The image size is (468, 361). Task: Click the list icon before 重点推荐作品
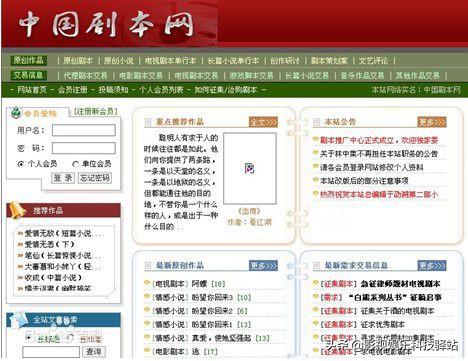point(148,122)
